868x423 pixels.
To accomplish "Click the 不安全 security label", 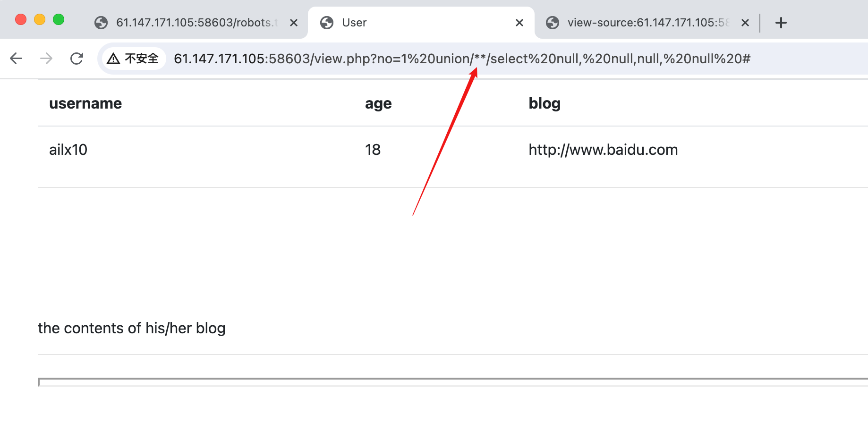I will click(141, 59).
